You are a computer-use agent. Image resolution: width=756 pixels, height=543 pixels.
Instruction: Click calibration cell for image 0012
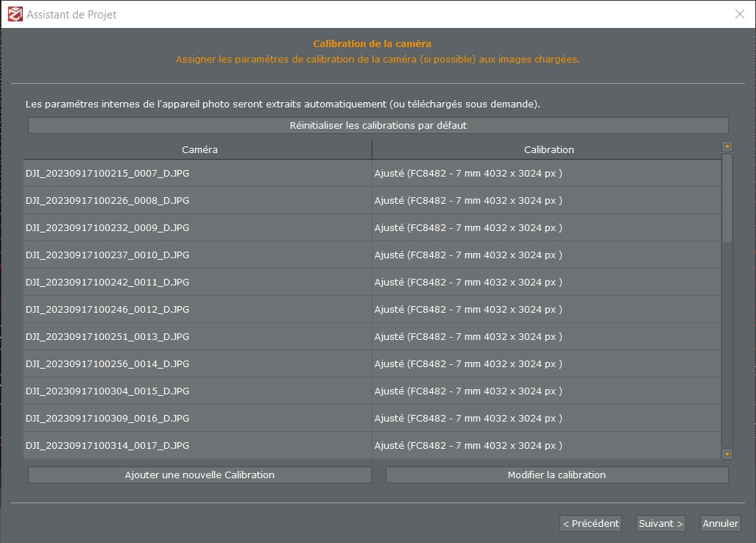tap(547, 309)
